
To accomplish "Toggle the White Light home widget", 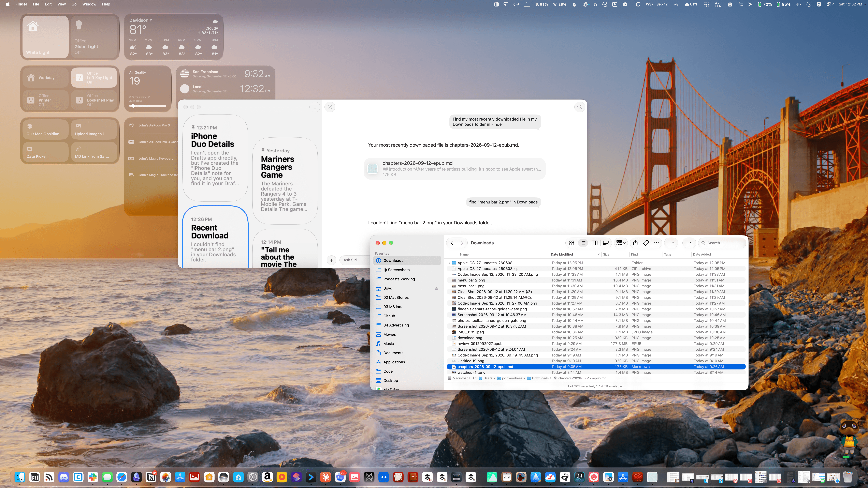I will (x=45, y=37).
